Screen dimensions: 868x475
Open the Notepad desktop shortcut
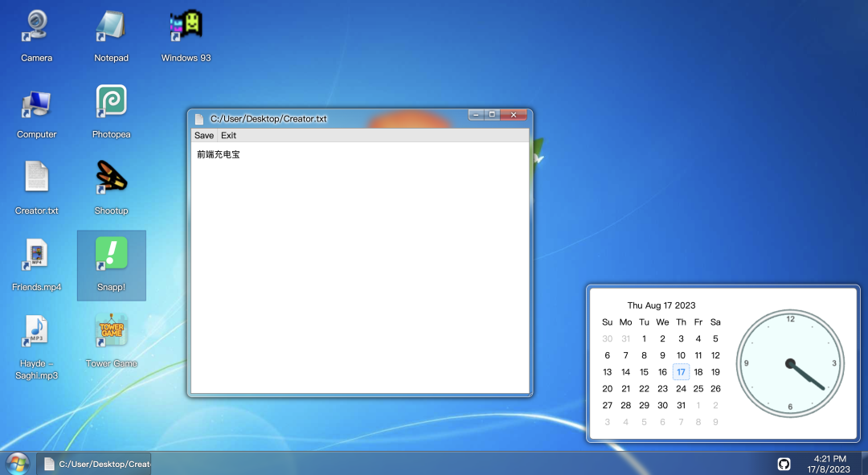point(111,35)
